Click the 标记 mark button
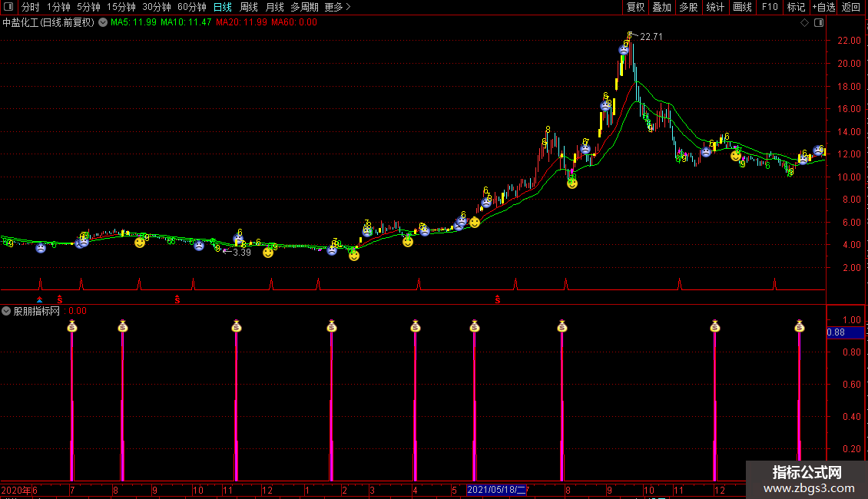 pos(796,7)
